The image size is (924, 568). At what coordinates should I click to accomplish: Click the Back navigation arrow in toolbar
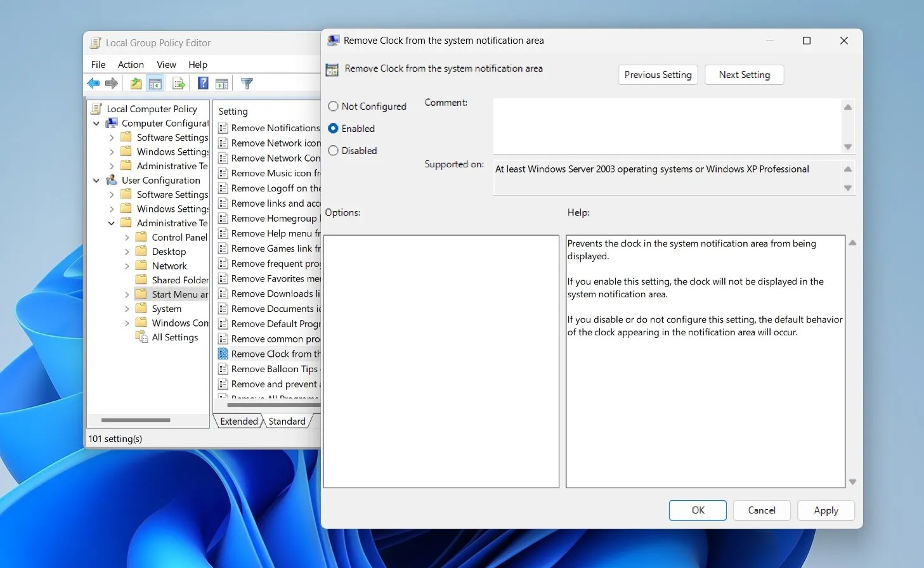(93, 83)
